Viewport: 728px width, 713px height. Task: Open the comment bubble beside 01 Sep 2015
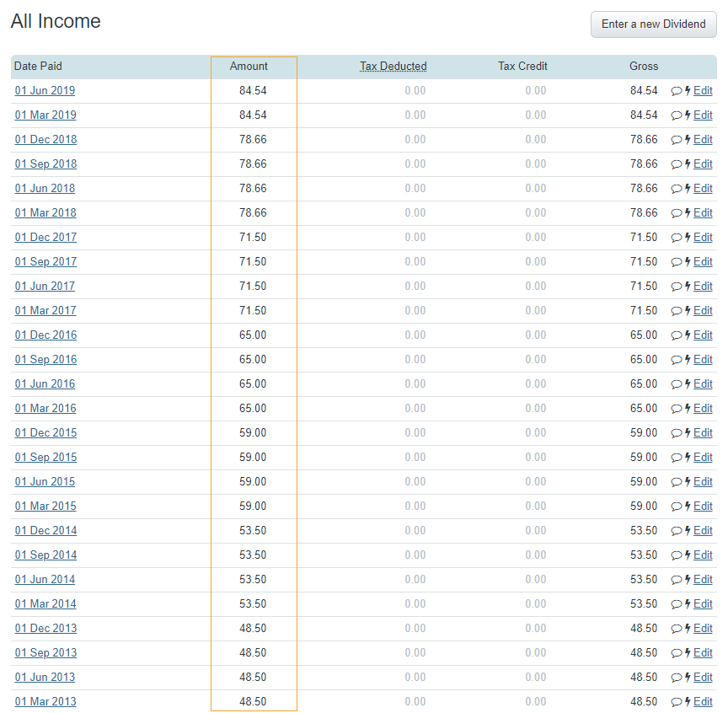point(676,457)
